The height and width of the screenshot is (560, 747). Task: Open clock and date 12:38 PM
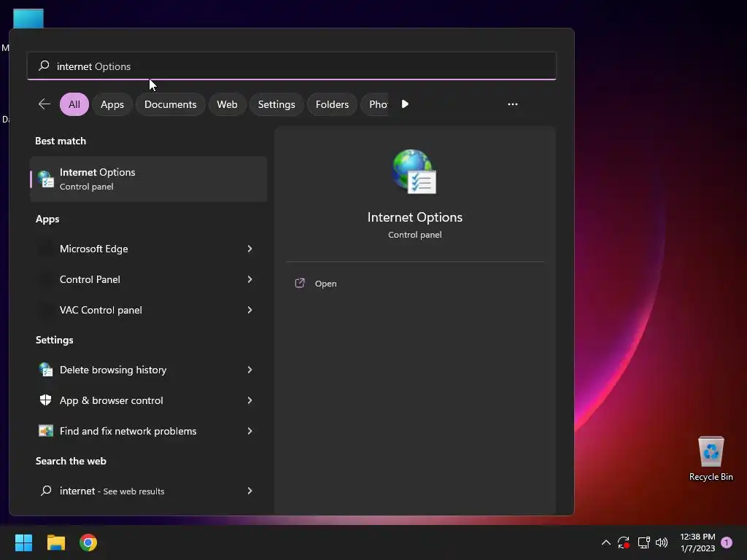(697, 542)
